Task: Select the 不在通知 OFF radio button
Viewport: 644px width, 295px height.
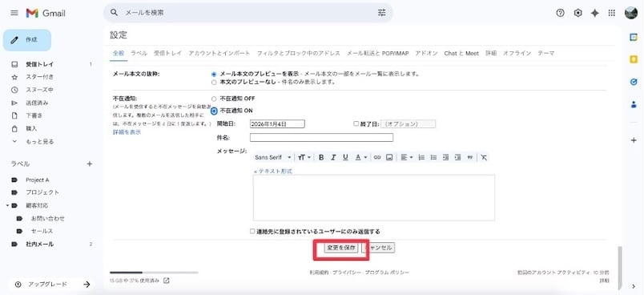Action: click(x=214, y=99)
